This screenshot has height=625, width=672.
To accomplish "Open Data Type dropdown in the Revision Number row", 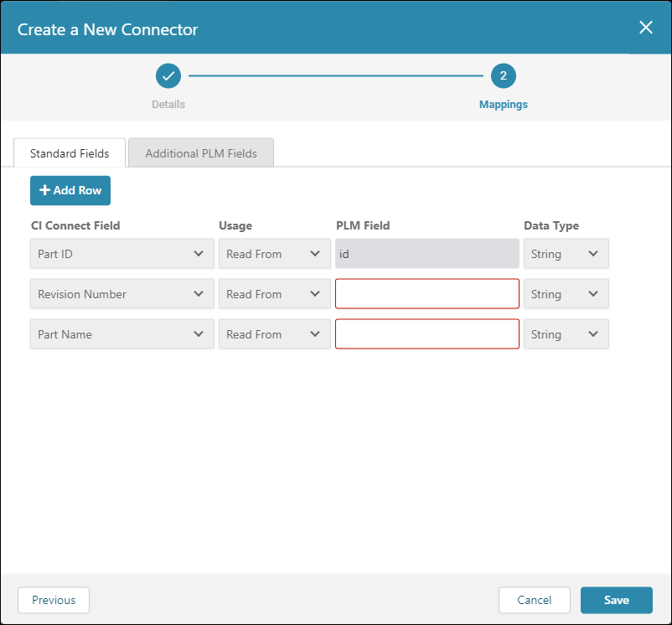I will click(x=566, y=294).
